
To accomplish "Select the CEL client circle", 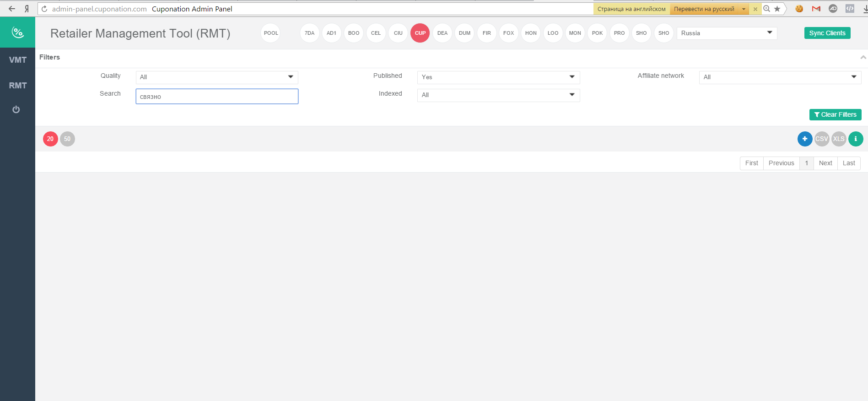I will tap(376, 33).
